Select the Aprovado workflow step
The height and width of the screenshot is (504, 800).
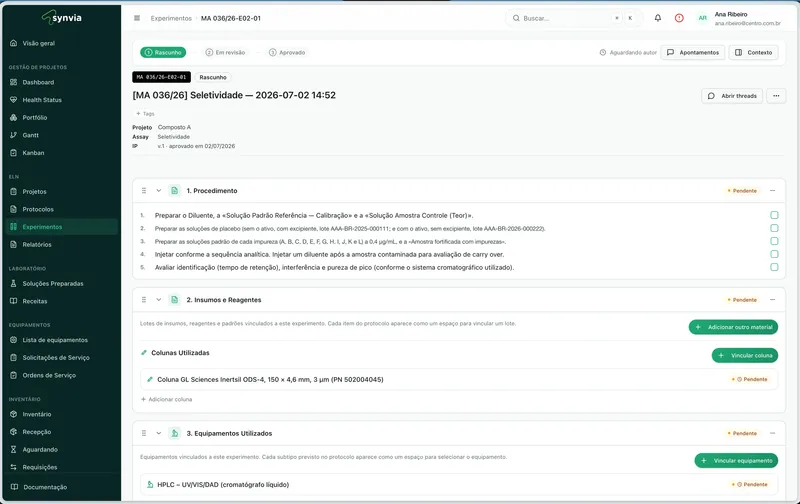tap(287, 52)
